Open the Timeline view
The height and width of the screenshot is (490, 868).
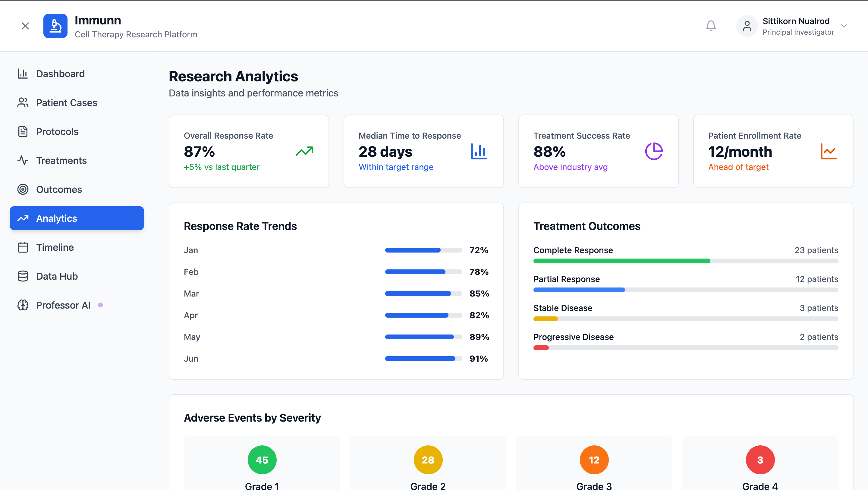(x=55, y=247)
